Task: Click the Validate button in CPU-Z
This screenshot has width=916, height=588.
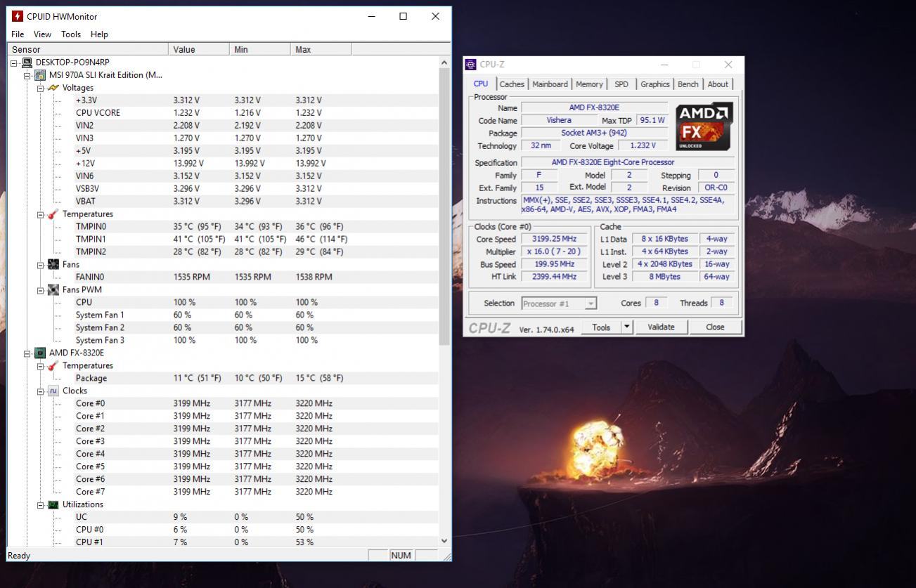Action: pos(661,327)
